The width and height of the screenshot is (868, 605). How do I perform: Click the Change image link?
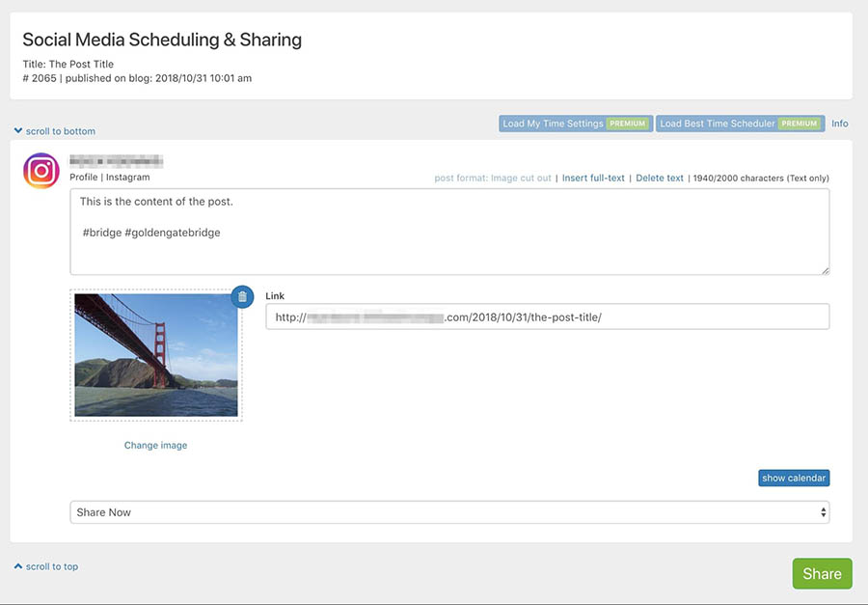155,446
